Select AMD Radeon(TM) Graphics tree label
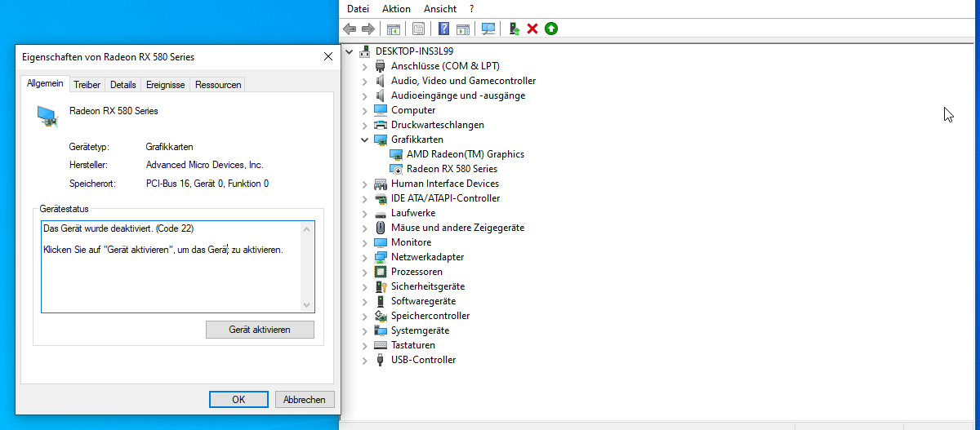This screenshot has height=430, width=980. 465,154
